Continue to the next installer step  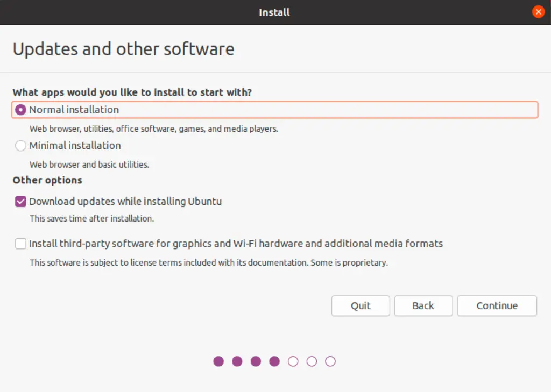click(x=497, y=305)
